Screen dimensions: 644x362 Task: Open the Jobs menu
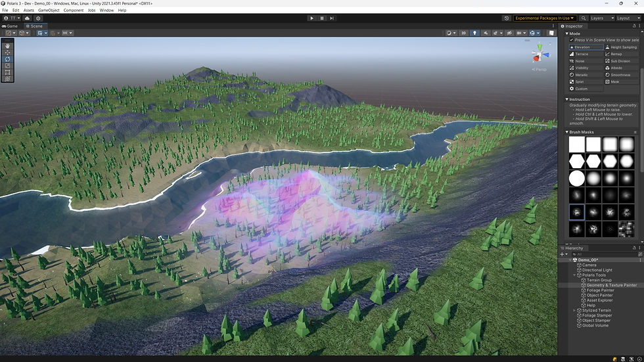click(91, 11)
